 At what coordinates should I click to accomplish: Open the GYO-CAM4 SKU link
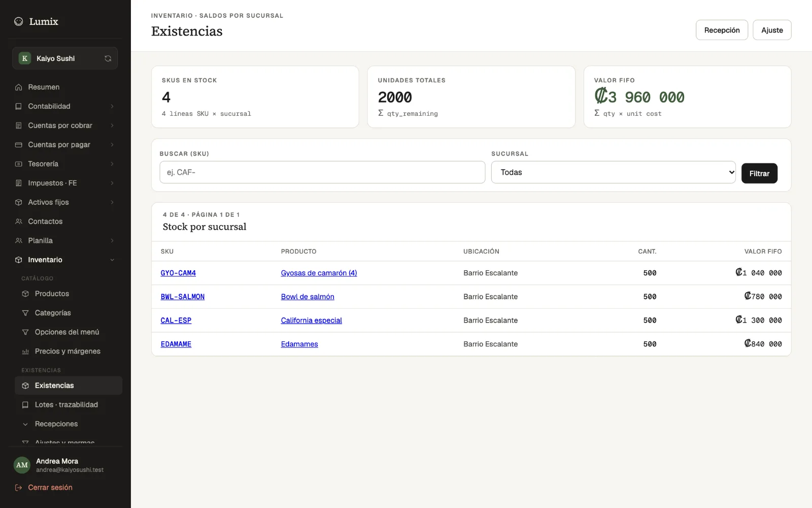pyautogui.click(x=178, y=273)
